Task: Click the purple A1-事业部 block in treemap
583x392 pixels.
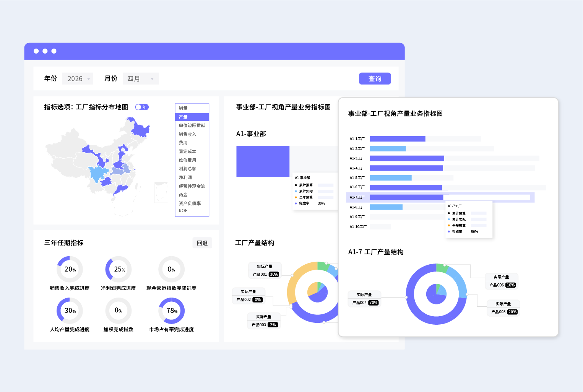Action: coord(263,161)
